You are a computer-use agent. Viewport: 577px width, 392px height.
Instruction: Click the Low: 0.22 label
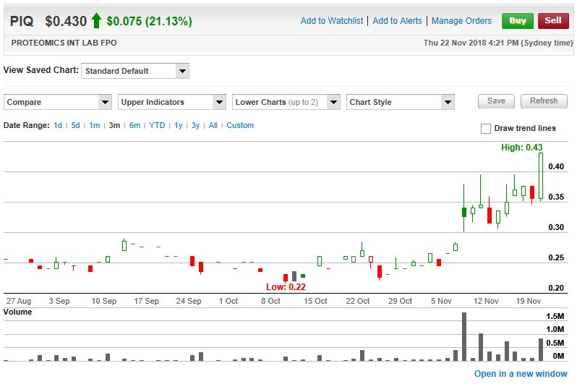coord(286,287)
